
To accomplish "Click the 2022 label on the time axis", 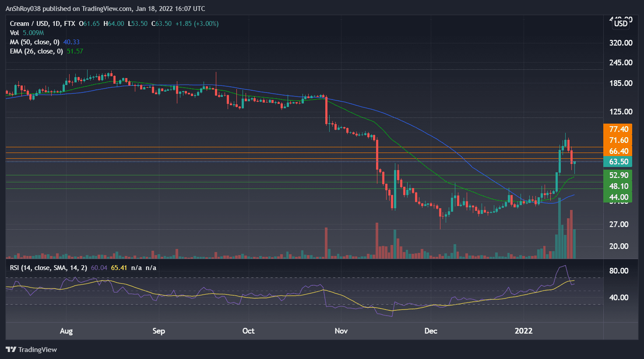I will tap(524, 331).
